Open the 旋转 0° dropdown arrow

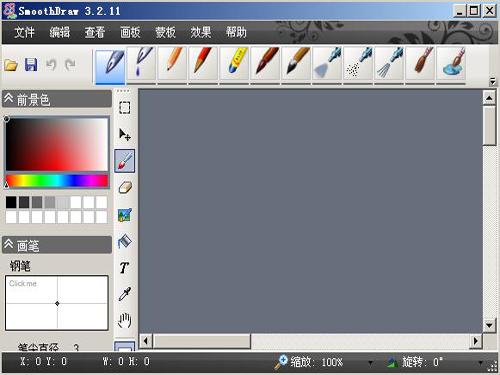(x=480, y=363)
